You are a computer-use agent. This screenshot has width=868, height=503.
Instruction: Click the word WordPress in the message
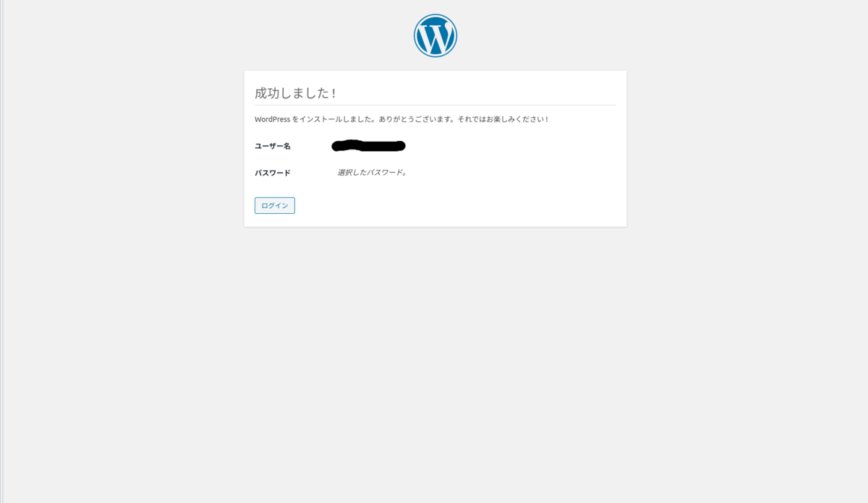tap(273, 119)
